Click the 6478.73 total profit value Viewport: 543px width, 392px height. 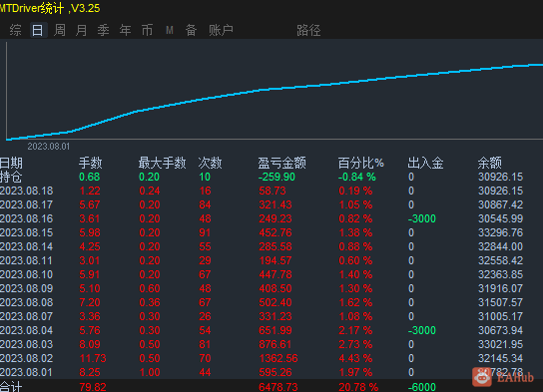click(x=278, y=387)
